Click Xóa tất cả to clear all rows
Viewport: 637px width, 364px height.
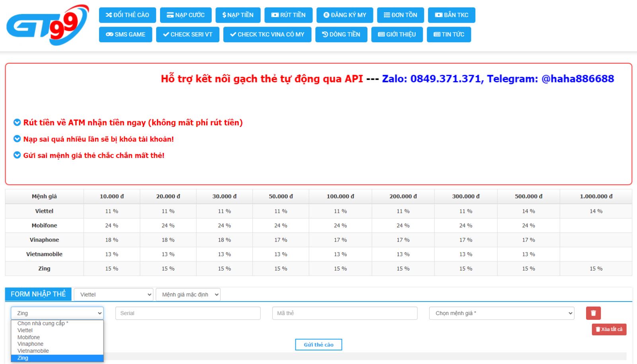pyautogui.click(x=609, y=329)
